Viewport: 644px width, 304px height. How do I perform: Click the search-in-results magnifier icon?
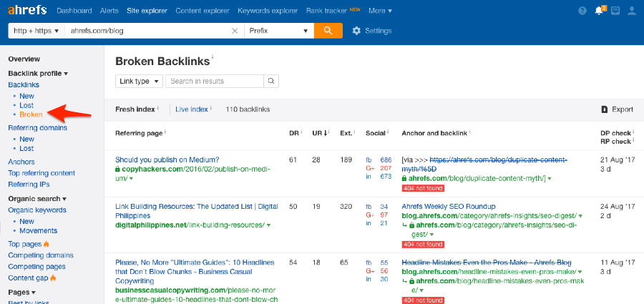coord(271,81)
